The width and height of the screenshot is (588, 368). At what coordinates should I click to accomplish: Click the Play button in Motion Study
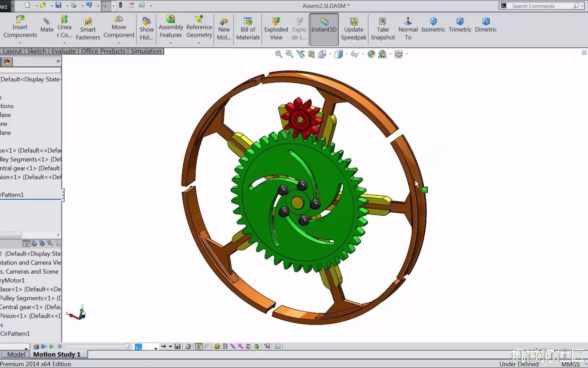click(51, 346)
